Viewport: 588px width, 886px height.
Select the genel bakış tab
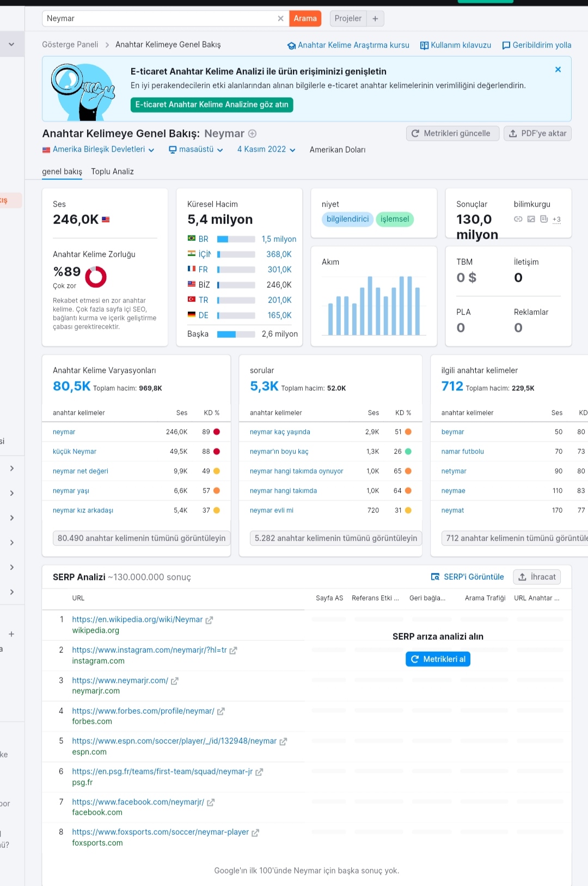62,172
